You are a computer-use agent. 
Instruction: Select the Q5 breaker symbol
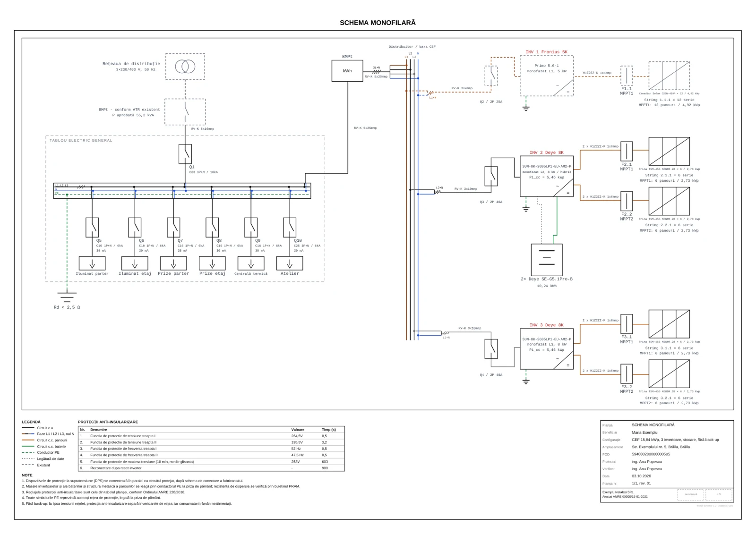[92, 228]
